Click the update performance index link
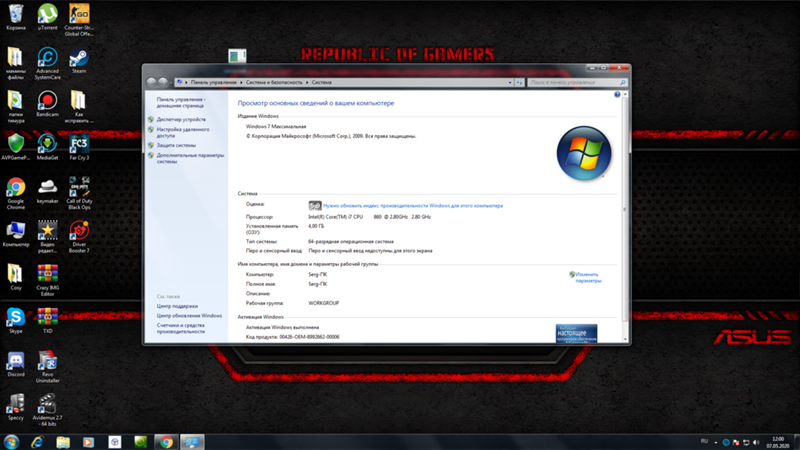The image size is (800, 450). 413,206
